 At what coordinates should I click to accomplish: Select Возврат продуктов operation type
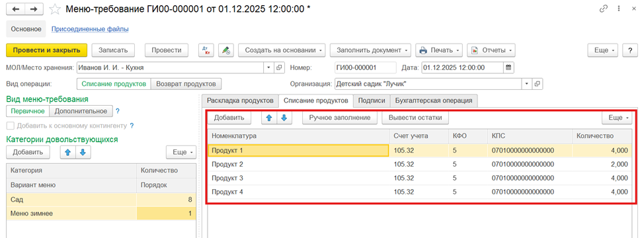tap(186, 84)
